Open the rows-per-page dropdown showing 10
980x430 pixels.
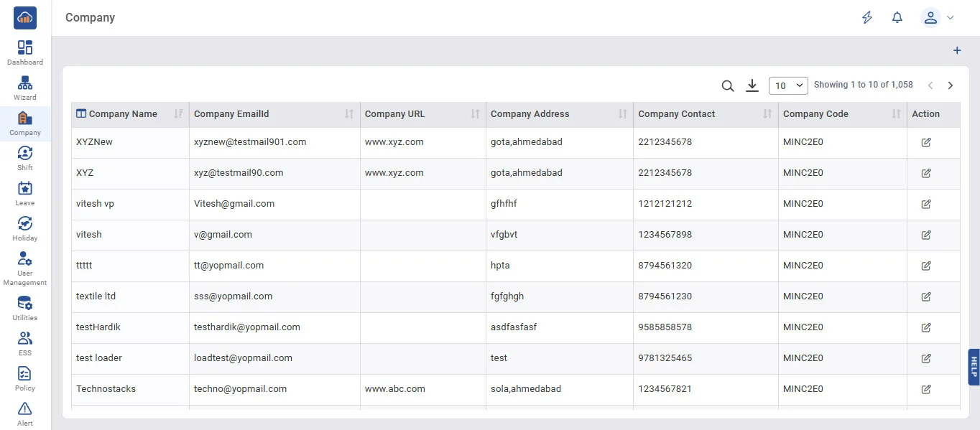788,85
